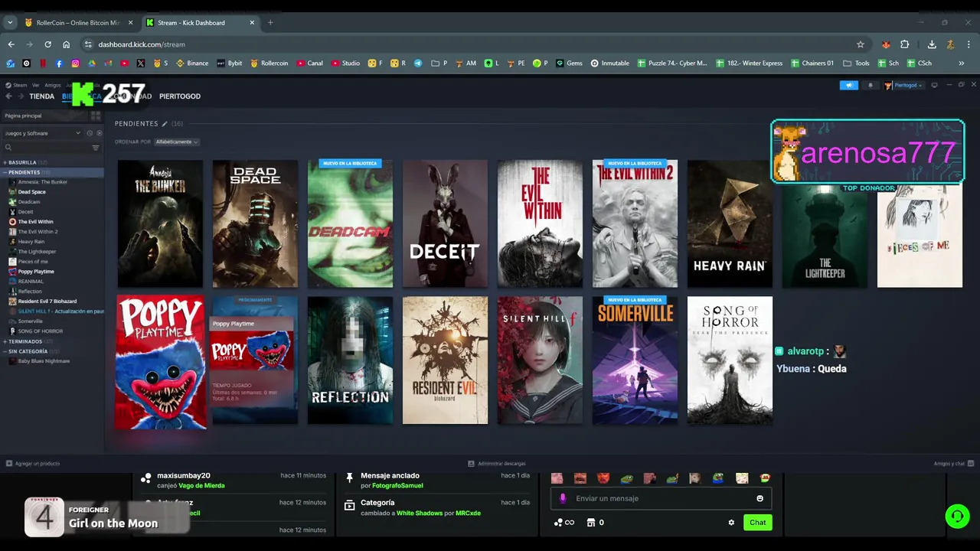Click the advanced filter icon beside library search
Viewport: 980px width, 551px height.
pos(96,148)
